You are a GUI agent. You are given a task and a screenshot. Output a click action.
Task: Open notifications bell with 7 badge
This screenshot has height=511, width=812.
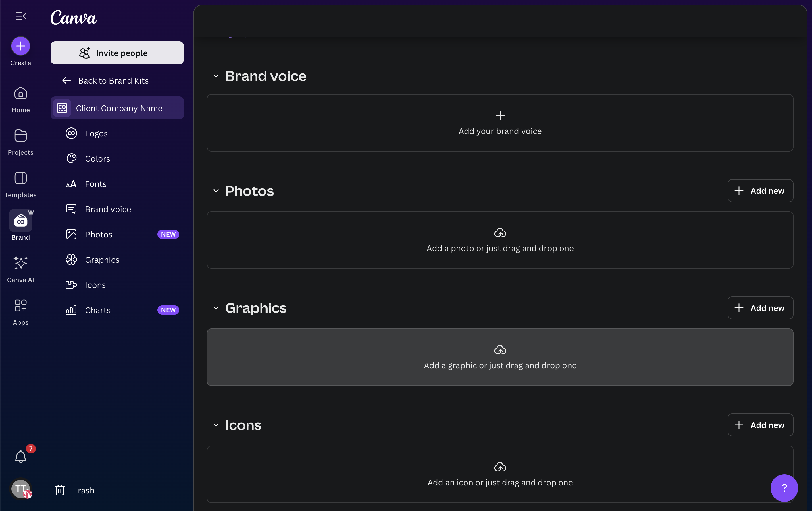(21, 456)
